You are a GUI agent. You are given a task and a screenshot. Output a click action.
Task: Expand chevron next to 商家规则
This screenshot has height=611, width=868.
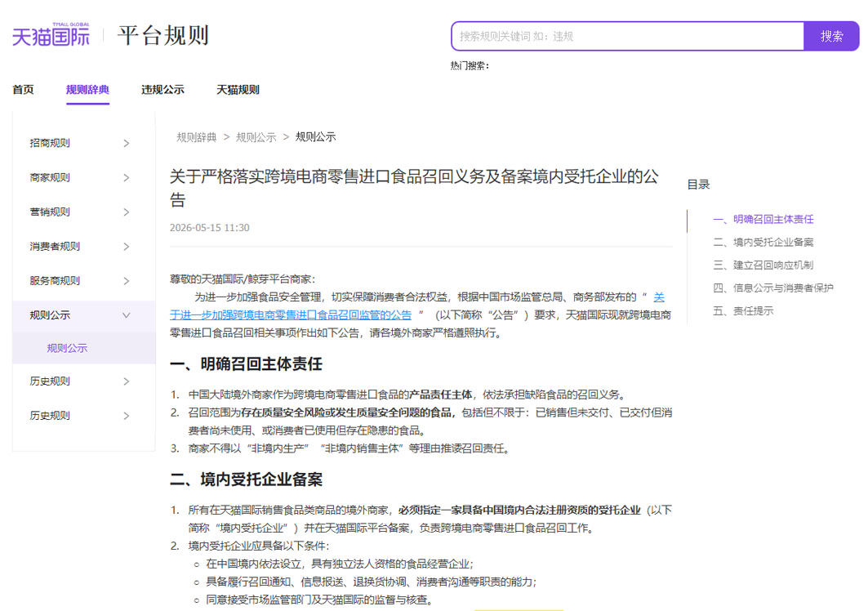point(127,178)
